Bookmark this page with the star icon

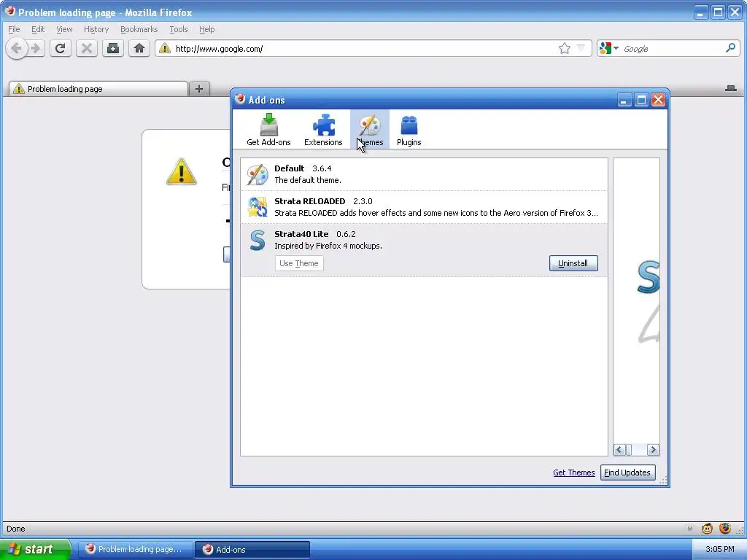[564, 48]
